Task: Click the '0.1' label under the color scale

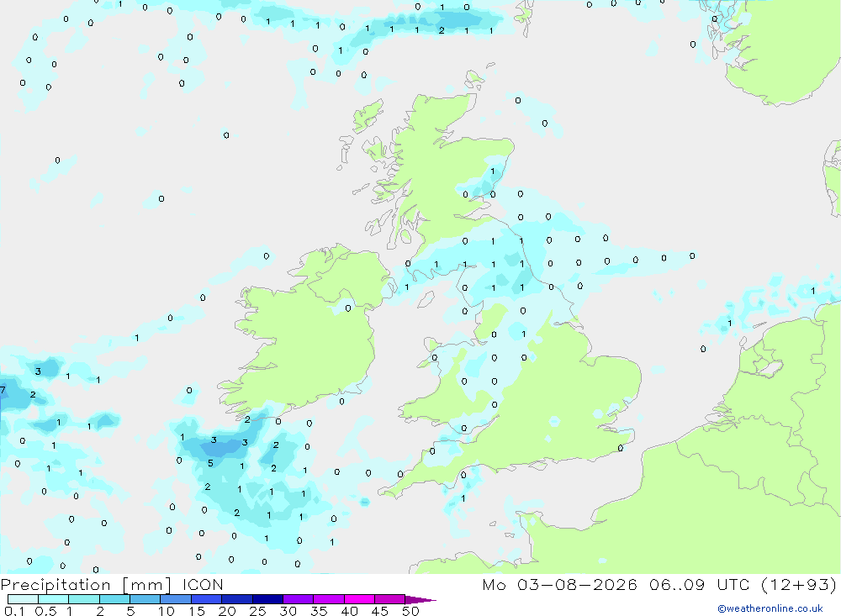Action: (14, 611)
